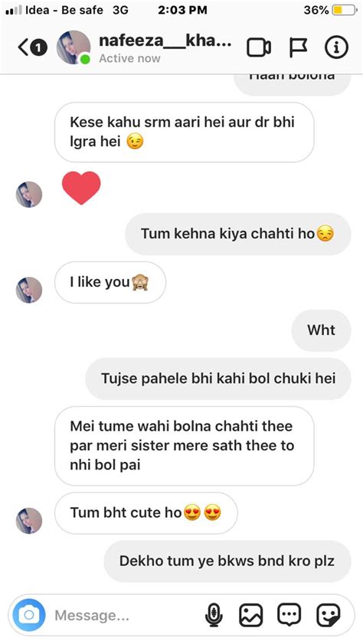Tap the red heart message
Screen dimensions: 363x644
(81, 187)
